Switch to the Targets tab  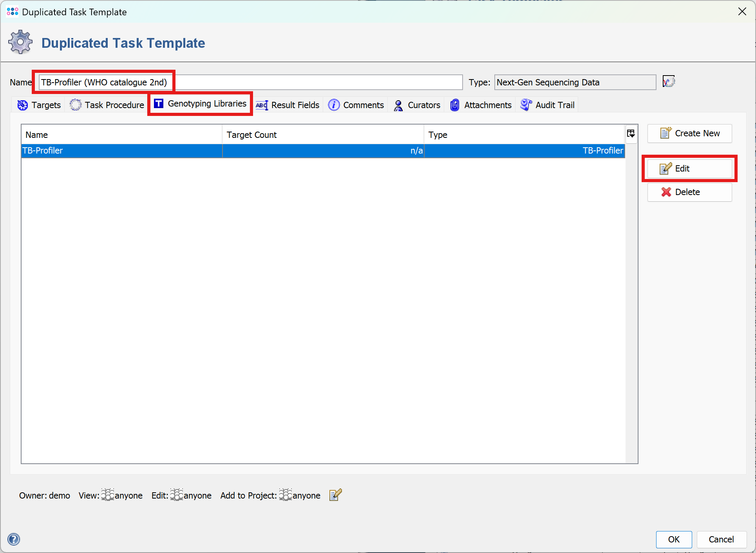pyautogui.click(x=39, y=105)
